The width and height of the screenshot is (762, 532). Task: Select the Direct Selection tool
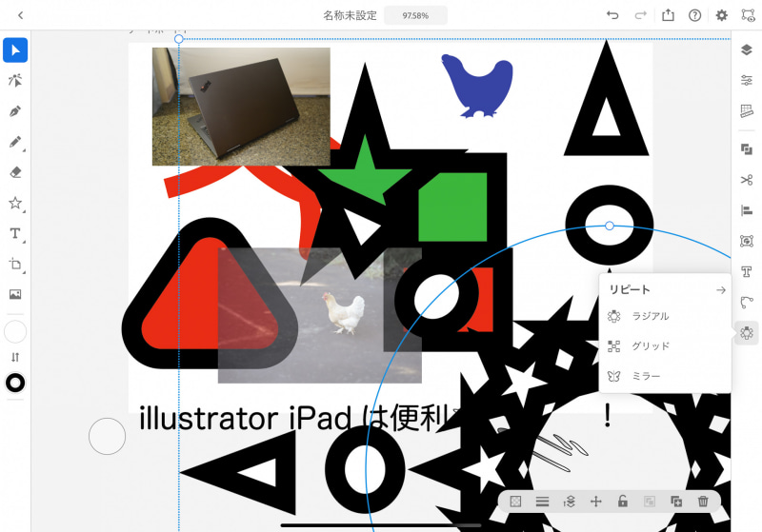click(15, 81)
